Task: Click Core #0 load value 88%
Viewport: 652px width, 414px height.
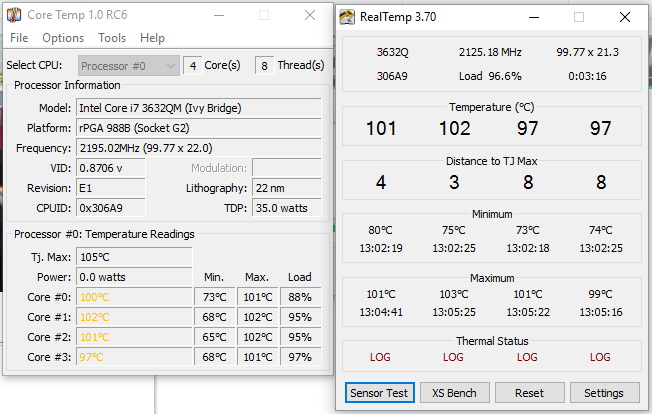Action: pyautogui.click(x=300, y=297)
